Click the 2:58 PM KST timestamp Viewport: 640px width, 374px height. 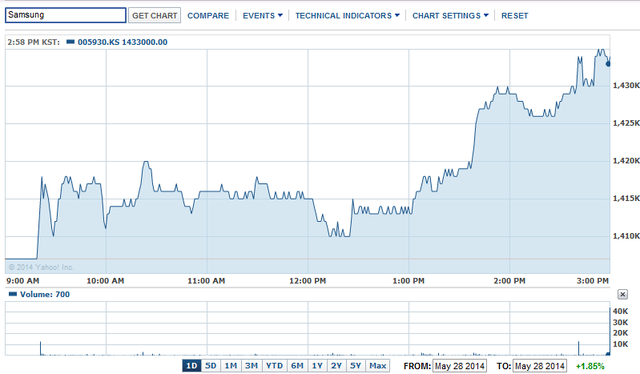point(33,42)
